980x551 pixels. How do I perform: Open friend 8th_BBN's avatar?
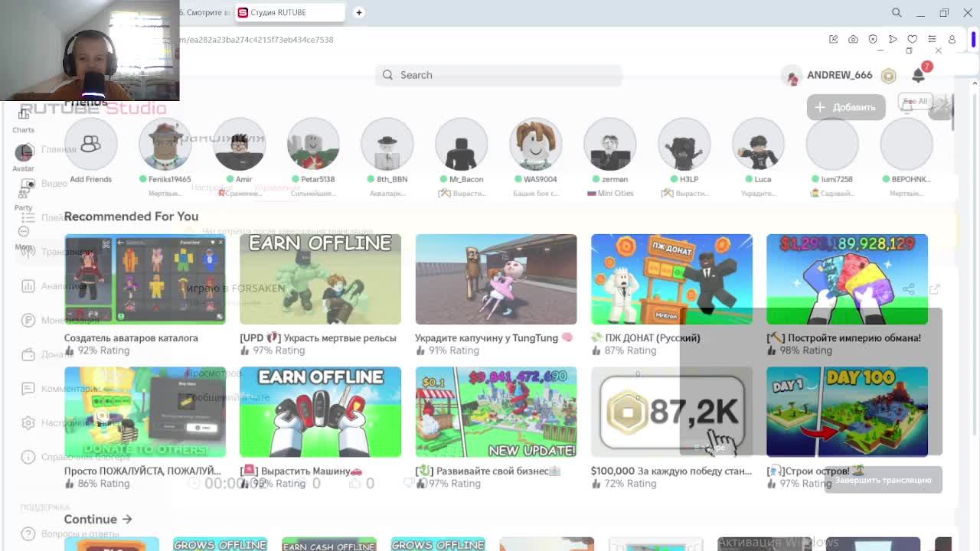coord(387,144)
